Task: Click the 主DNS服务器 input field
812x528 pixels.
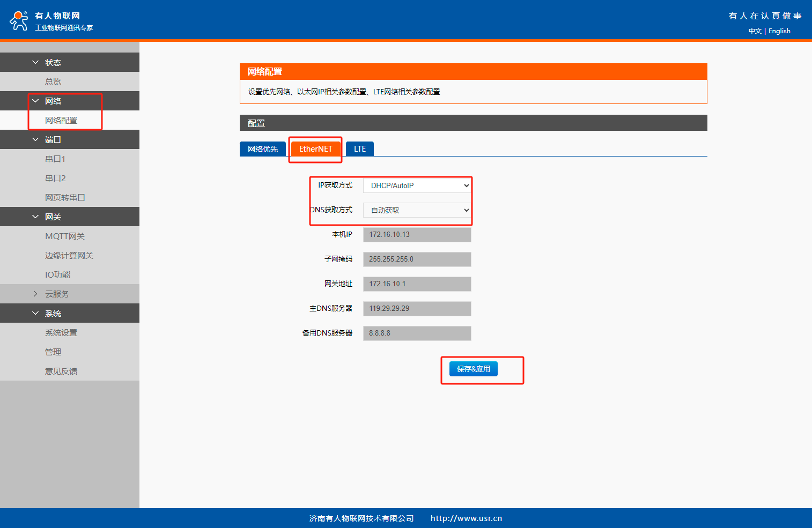Action: tap(417, 309)
